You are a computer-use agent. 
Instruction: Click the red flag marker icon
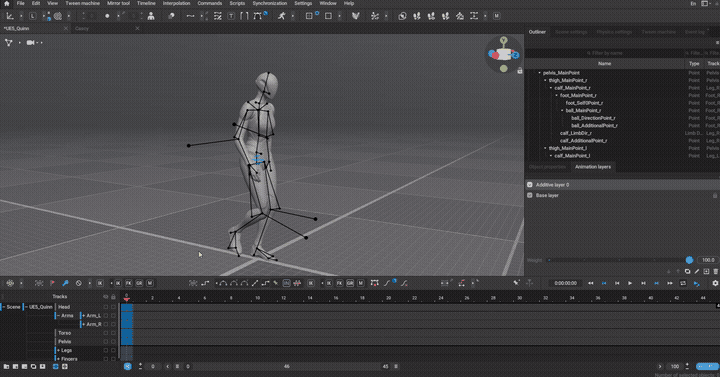pyautogui.click(x=52, y=283)
